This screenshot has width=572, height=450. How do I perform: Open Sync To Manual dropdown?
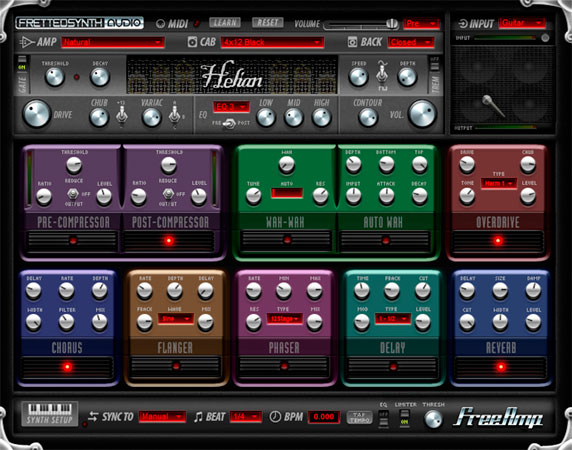tap(162, 416)
